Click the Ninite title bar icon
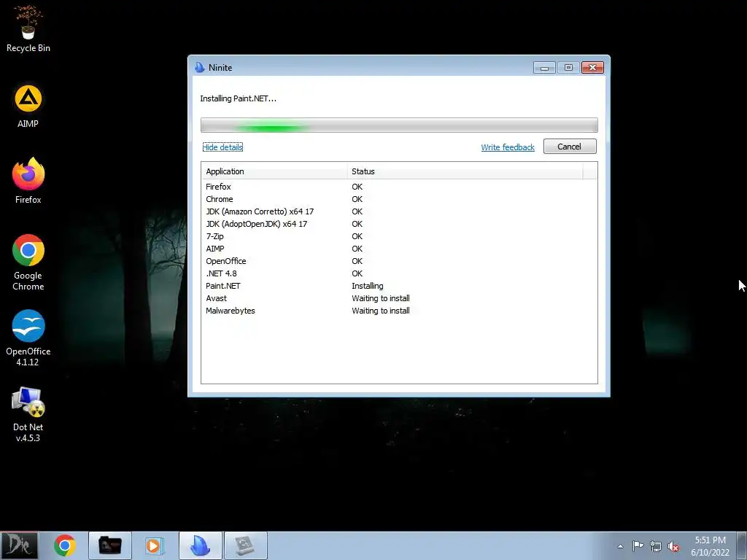Image resolution: width=747 pixels, height=560 pixels. (x=200, y=68)
